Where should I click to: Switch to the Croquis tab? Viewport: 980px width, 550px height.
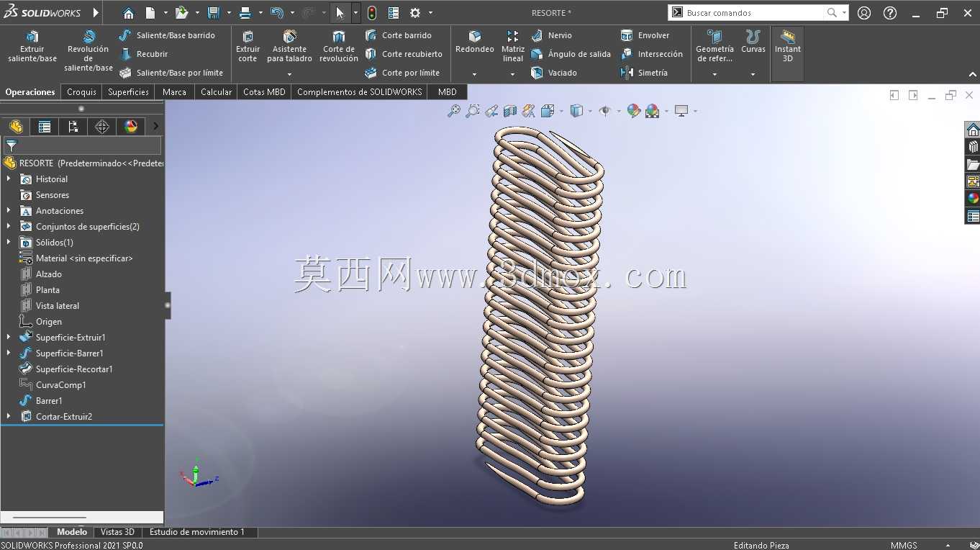[81, 91]
